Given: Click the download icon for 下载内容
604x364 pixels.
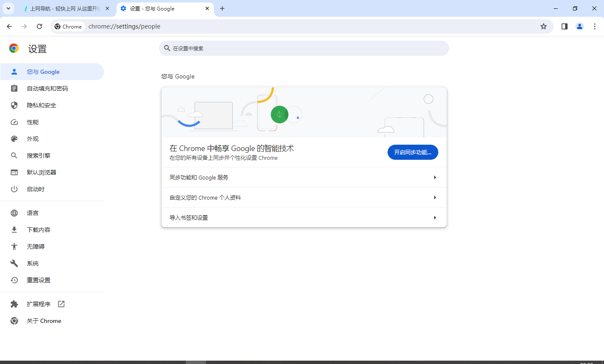Looking at the screenshot, I should coord(14,230).
